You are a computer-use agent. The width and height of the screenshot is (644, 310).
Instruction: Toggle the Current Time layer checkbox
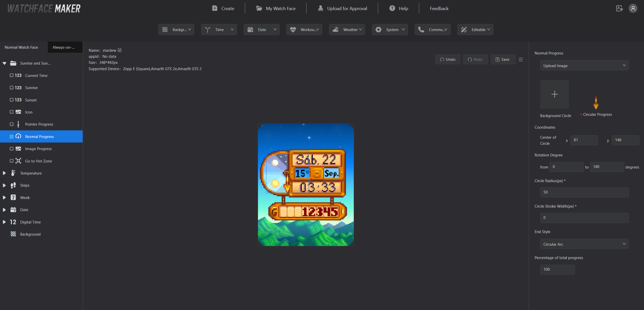[x=12, y=75]
